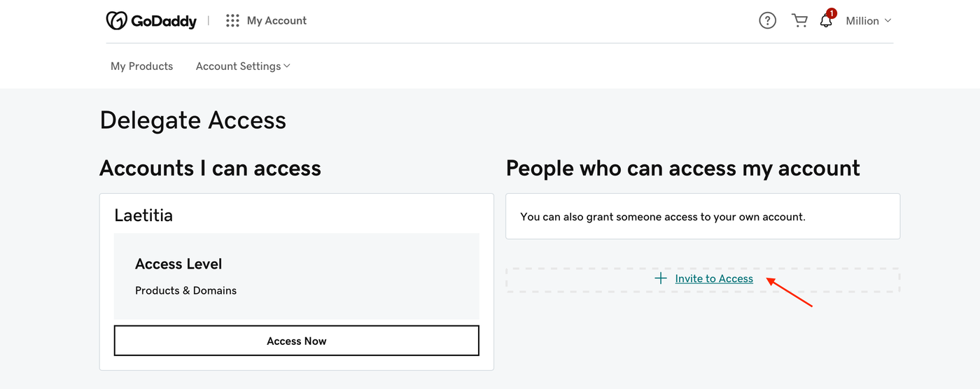Go to the My Products tab
Image resolution: width=980 pixels, height=389 pixels.
click(x=141, y=66)
